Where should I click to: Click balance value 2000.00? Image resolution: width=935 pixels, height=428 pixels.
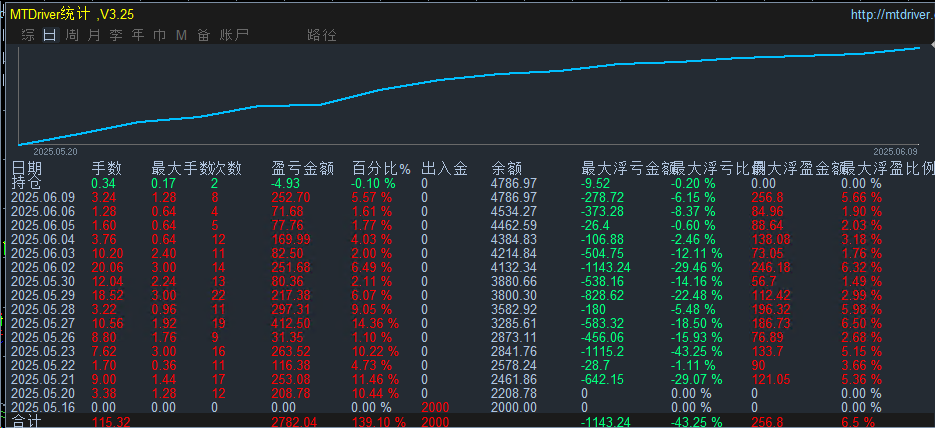coord(513,407)
